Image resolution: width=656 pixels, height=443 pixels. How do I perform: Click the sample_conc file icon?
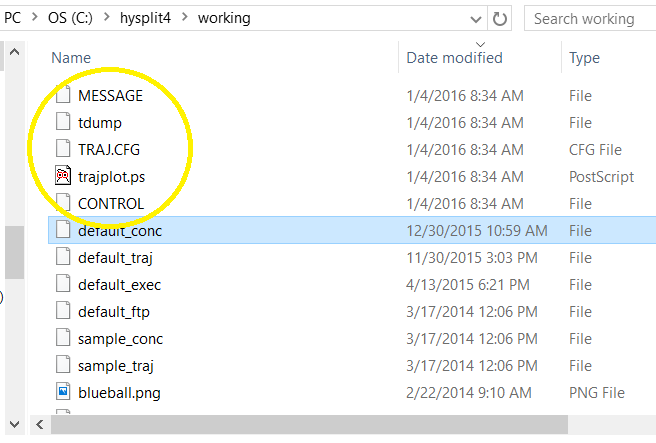64,339
